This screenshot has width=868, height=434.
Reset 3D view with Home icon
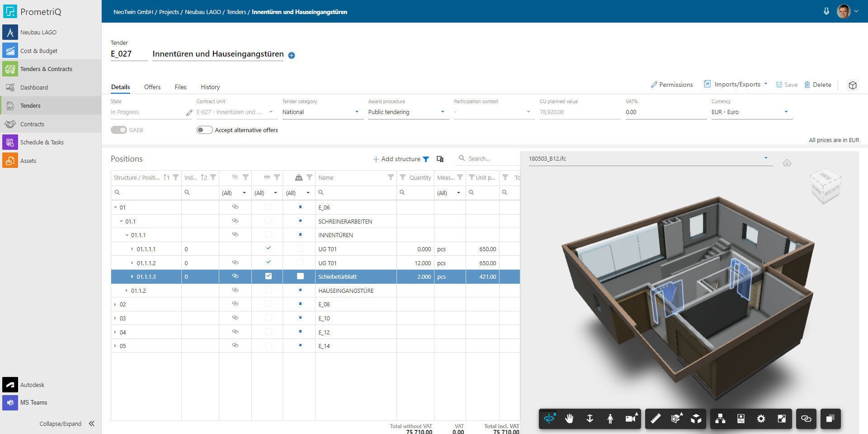click(x=787, y=163)
